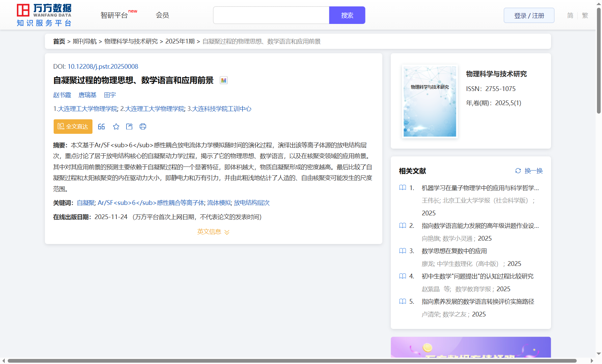
Task: Click the horizontal scrollbar at the bottom
Action: pos(292,361)
